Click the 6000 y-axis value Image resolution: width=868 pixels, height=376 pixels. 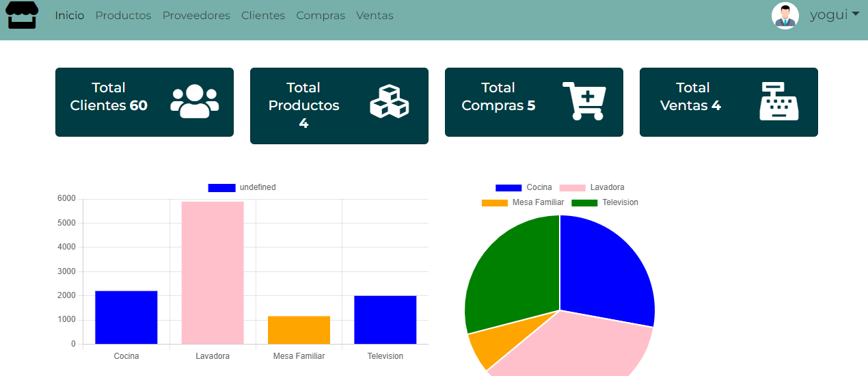click(66, 198)
